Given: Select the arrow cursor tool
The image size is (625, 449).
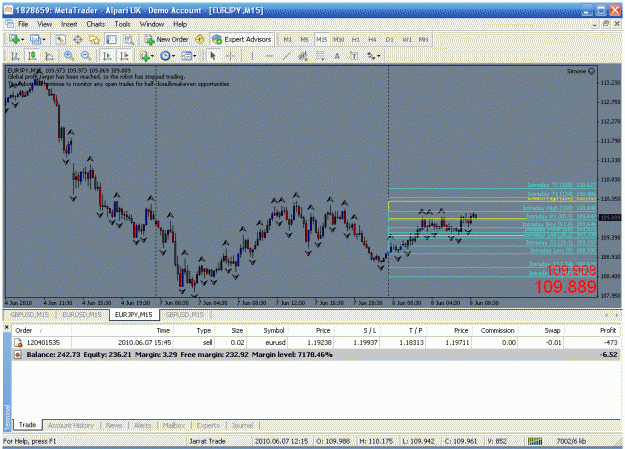Looking at the screenshot, I should pos(213,56).
